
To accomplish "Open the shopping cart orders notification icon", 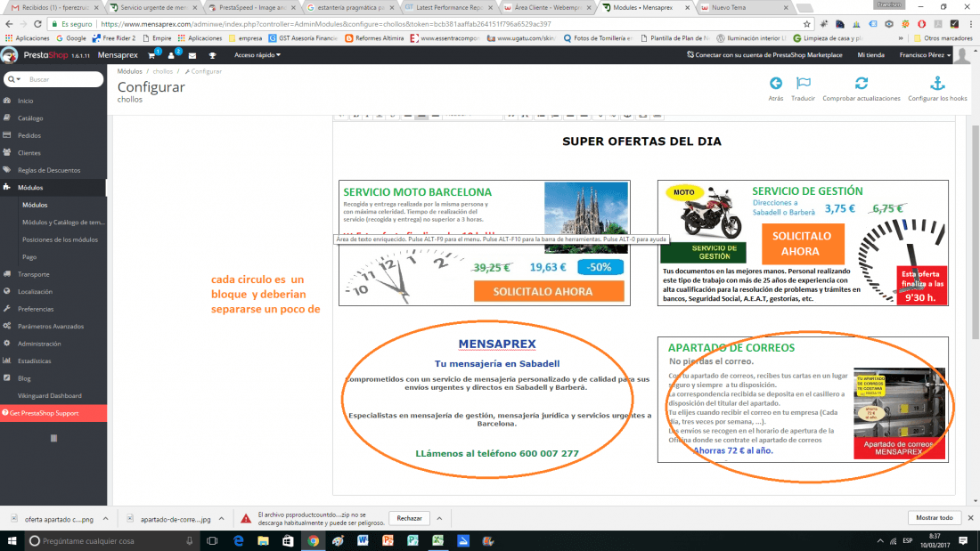I will pos(151,55).
